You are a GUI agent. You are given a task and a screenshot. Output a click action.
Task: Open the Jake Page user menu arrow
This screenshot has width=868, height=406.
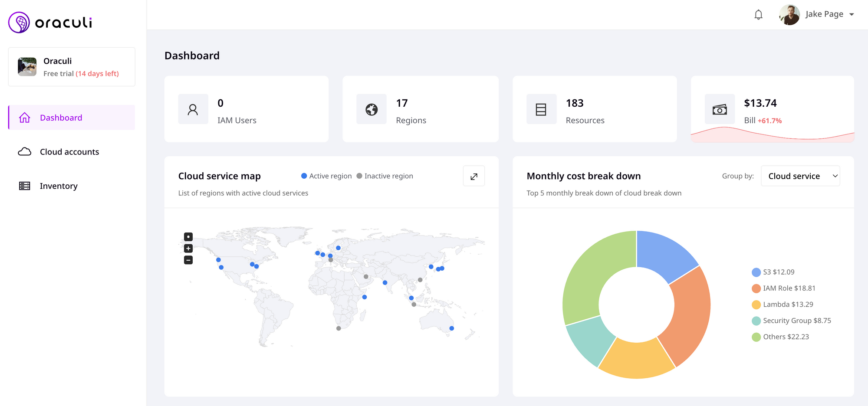click(852, 15)
